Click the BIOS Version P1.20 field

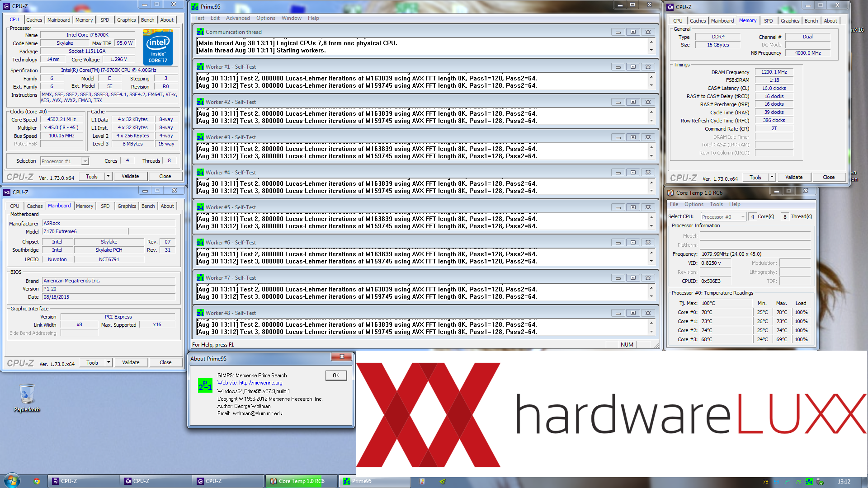click(108, 289)
